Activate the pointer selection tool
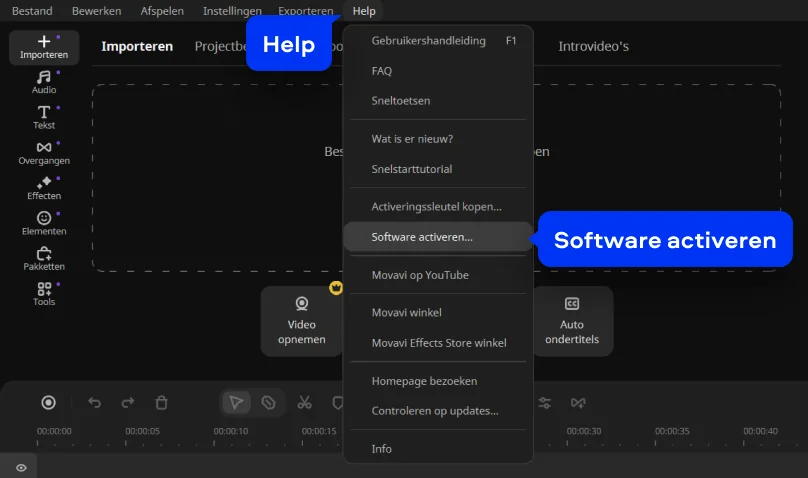808x478 pixels. click(236, 403)
